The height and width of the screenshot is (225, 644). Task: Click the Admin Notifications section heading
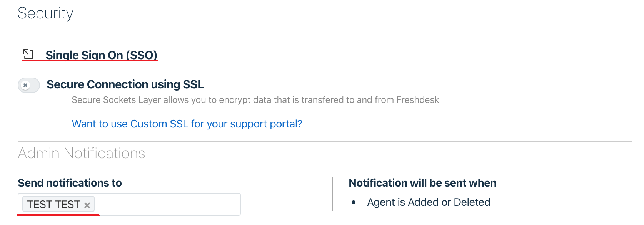pyautogui.click(x=82, y=153)
